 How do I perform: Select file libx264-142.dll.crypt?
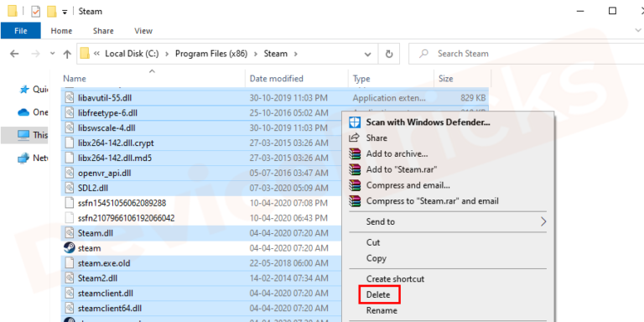[x=116, y=143]
